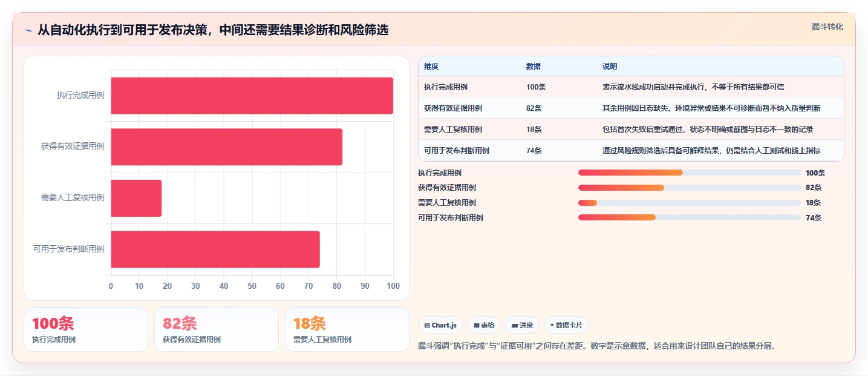
Task: Click the 执行完成用例 progress bar
Action: pyautogui.click(x=690, y=173)
